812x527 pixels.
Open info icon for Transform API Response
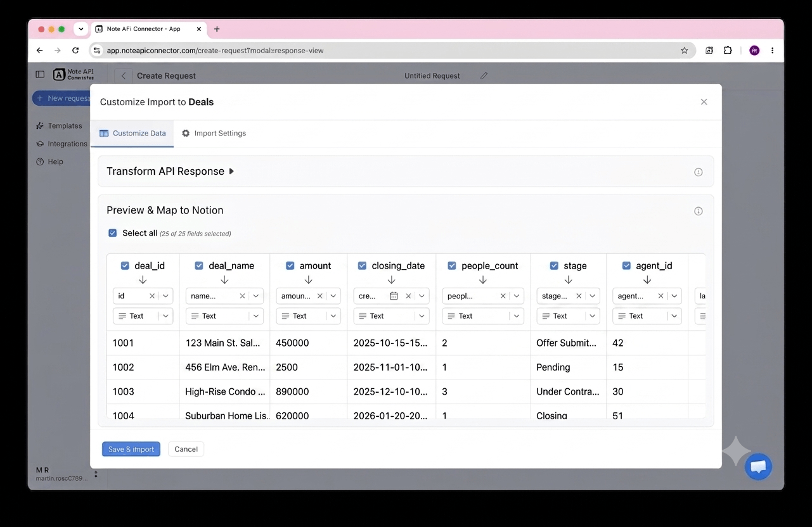point(699,172)
